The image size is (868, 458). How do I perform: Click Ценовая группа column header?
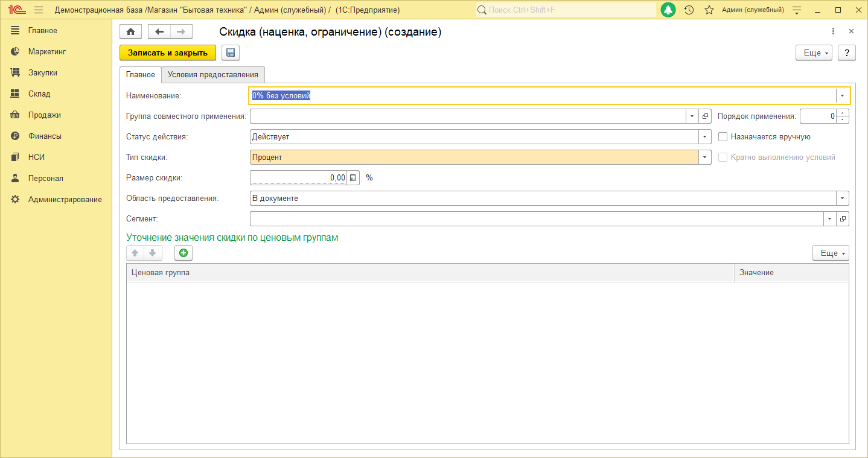tap(430, 273)
